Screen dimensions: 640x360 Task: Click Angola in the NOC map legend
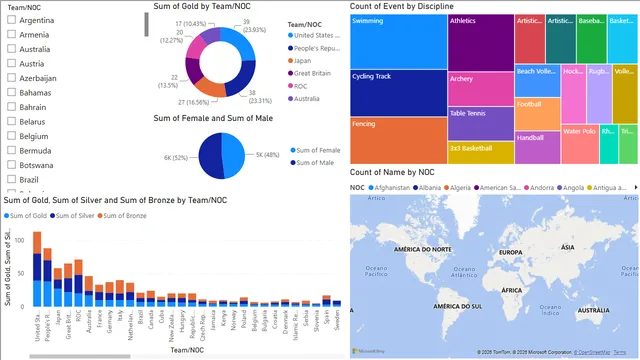(571, 188)
